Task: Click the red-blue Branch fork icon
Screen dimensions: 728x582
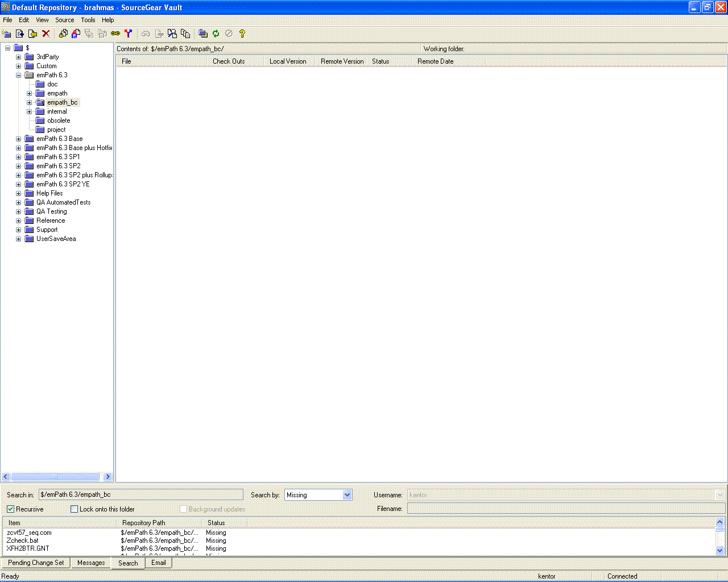Action: point(129,34)
